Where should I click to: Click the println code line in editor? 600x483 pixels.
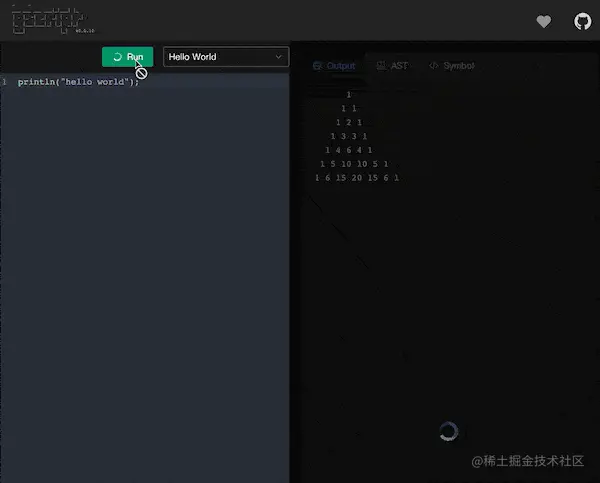coord(78,82)
